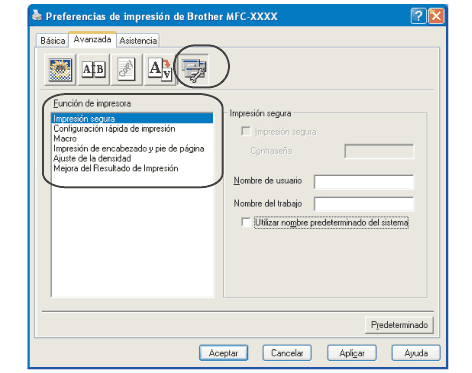Open the Asistencia tab
Viewport: 472px width, 373px height.
pyautogui.click(x=138, y=41)
